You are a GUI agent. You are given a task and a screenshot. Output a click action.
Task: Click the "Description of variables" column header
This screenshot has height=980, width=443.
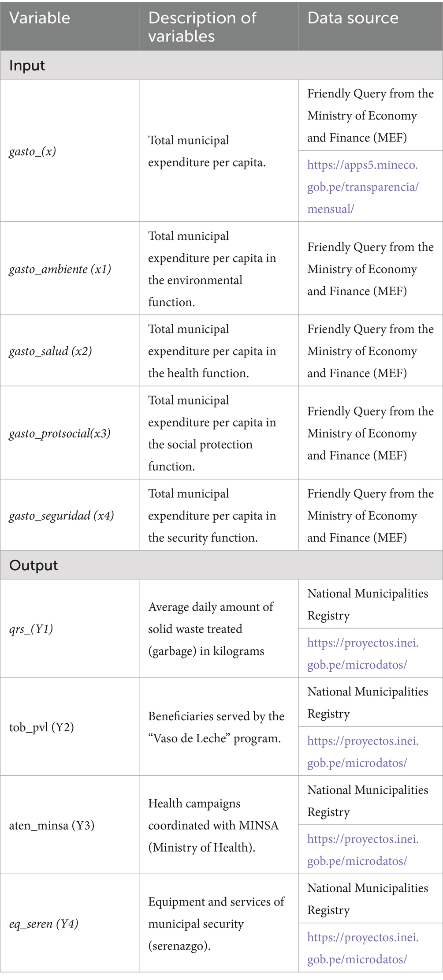pyautogui.click(x=202, y=26)
